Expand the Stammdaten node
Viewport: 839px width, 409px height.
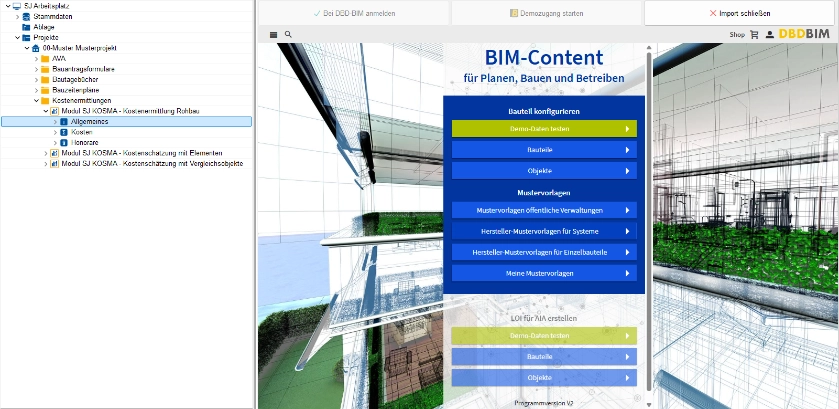[16, 16]
